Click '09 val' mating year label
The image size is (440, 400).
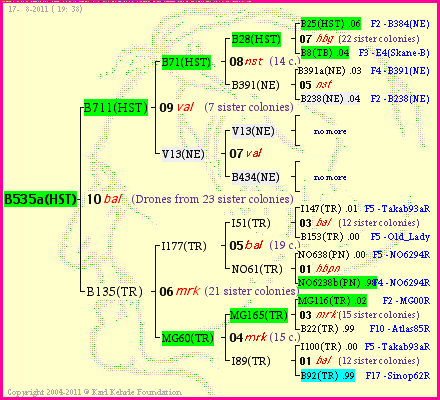pyautogui.click(x=176, y=107)
